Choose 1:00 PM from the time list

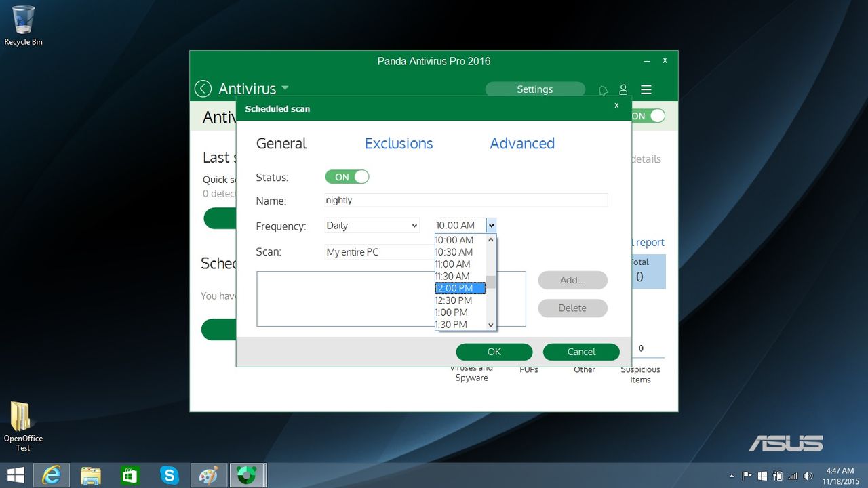460,312
